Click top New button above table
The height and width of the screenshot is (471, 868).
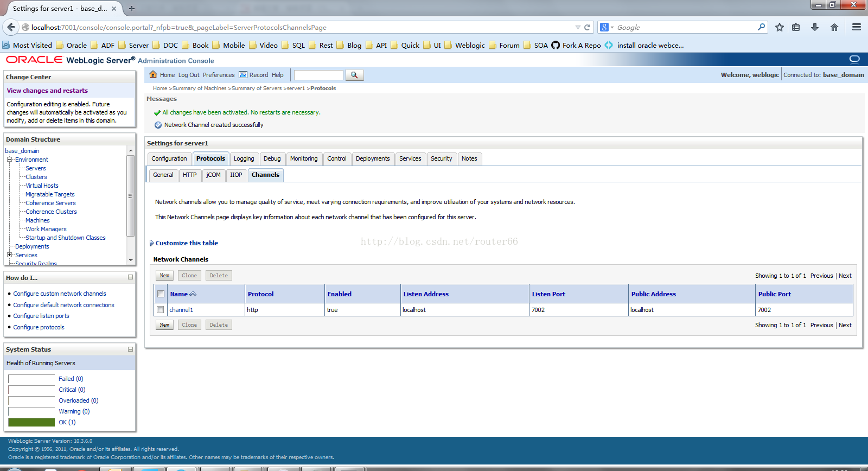pos(164,276)
